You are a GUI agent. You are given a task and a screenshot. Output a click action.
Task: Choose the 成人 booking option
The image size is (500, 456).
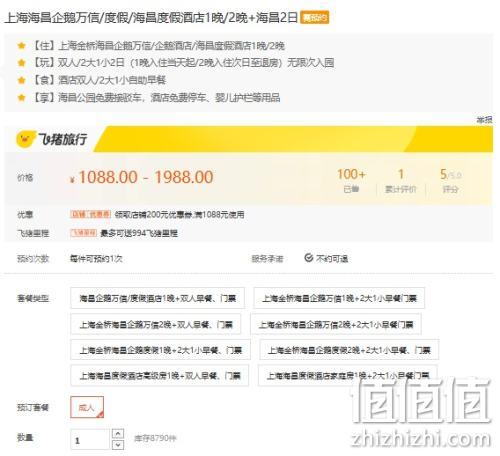pos(87,407)
